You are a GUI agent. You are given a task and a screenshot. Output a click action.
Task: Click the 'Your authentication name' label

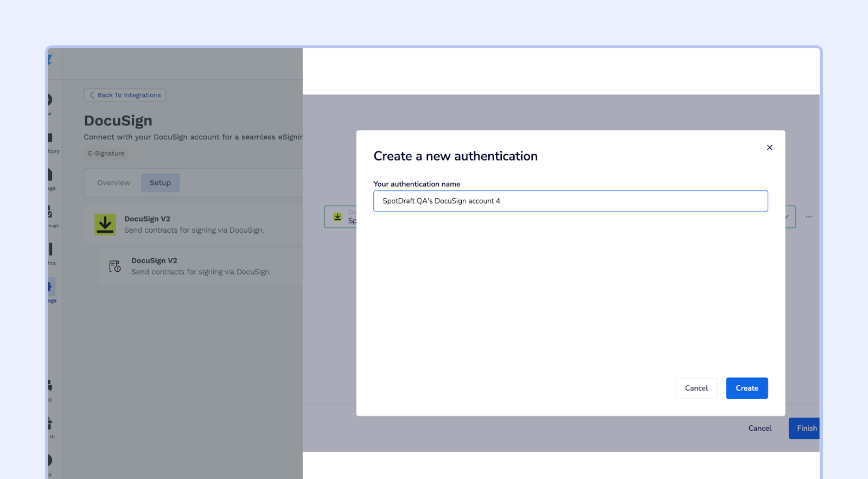pyautogui.click(x=417, y=184)
